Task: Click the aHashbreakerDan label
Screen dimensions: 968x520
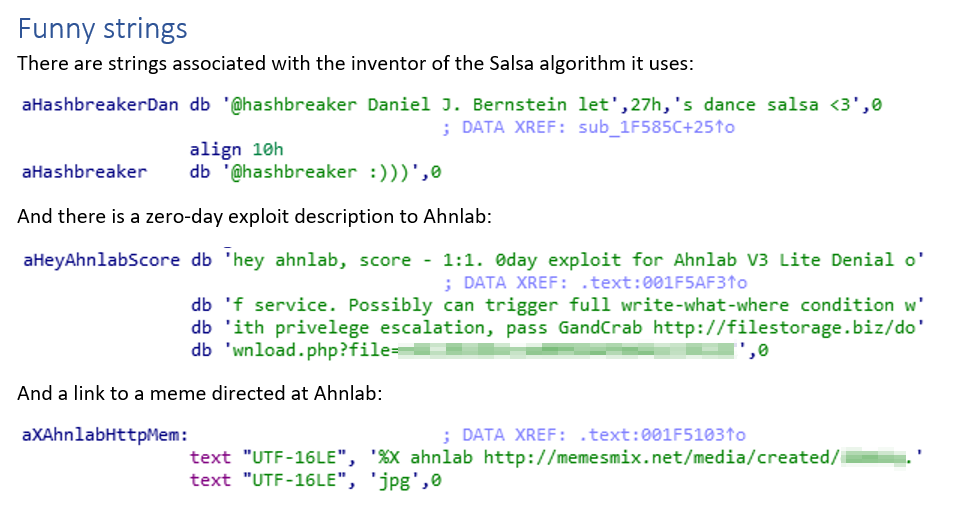Action: click(x=100, y=104)
